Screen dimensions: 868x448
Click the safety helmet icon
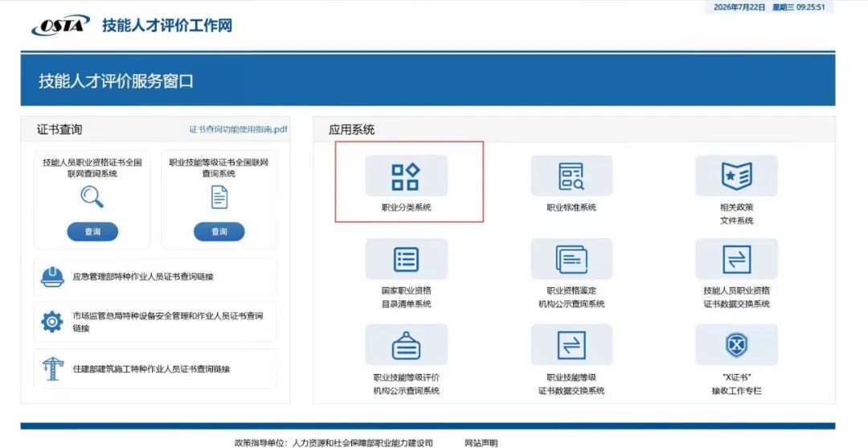52,277
